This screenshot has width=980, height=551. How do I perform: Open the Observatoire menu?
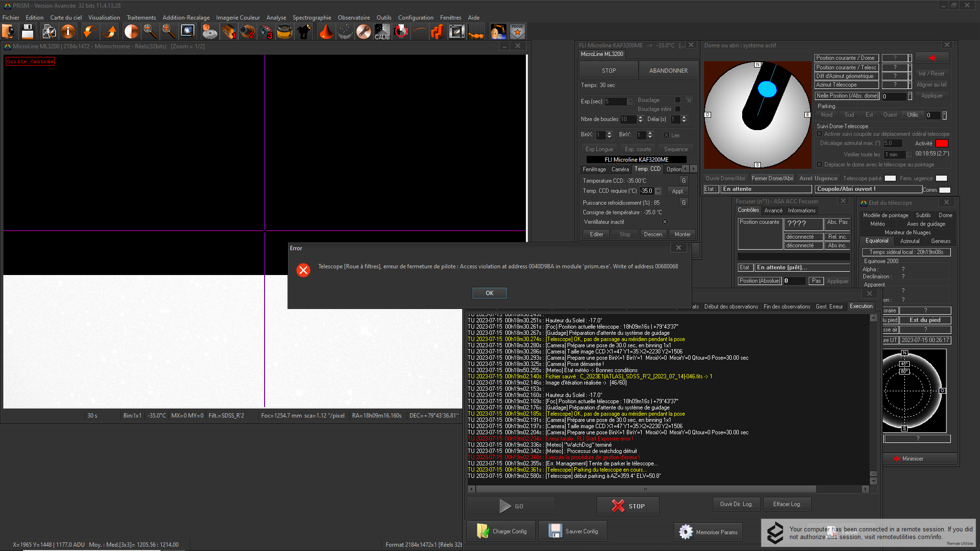click(354, 18)
